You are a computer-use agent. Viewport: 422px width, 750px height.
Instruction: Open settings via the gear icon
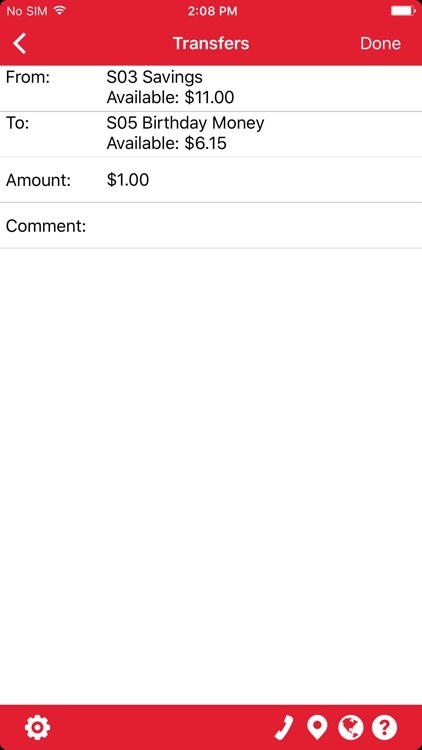pos(37,728)
